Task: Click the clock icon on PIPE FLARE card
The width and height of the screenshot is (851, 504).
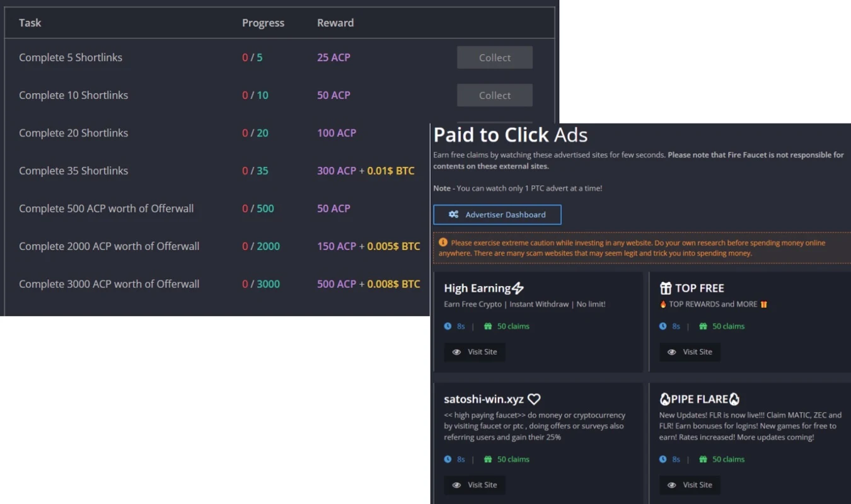Action: 663,459
